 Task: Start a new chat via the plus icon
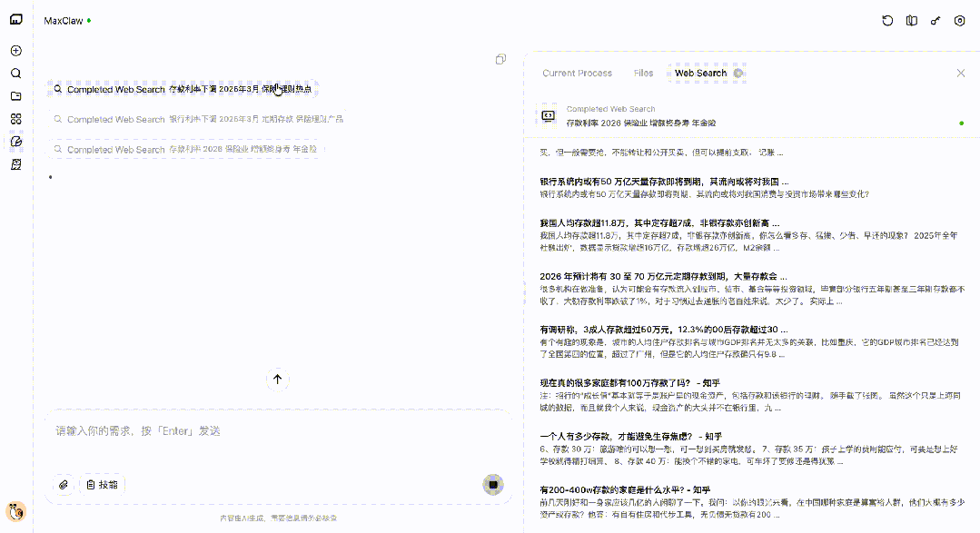14,50
